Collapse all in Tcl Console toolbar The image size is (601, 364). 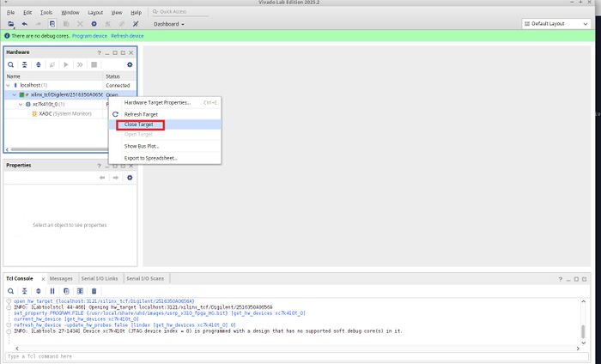click(25, 291)
